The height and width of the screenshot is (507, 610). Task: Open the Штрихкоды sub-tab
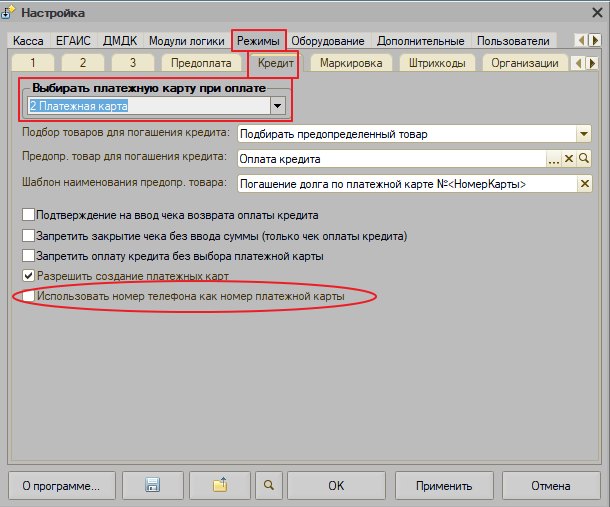437,63
